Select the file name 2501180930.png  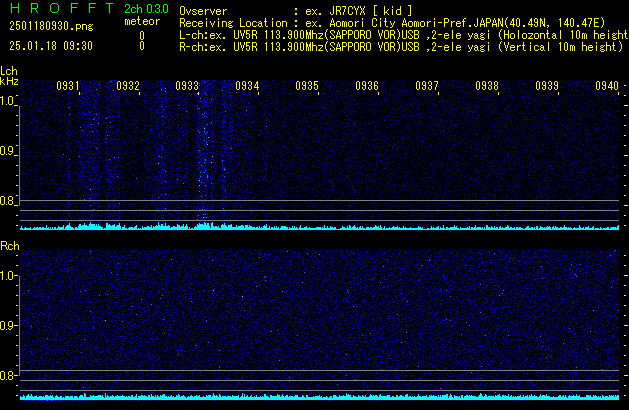pos(51,26)
